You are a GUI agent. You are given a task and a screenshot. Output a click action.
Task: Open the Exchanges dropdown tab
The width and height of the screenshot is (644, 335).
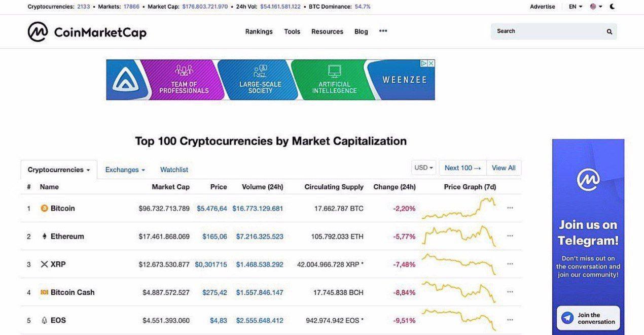[x=125, y=170]
